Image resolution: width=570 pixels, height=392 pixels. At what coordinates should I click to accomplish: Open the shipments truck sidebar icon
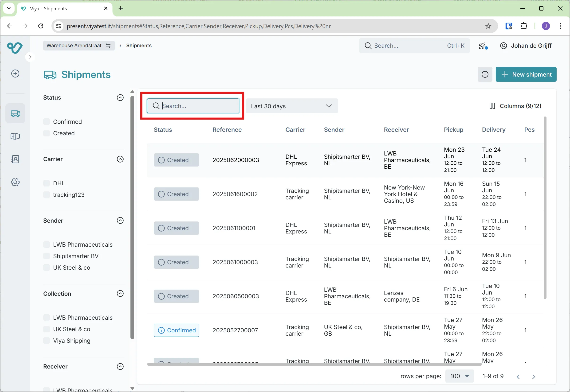15,113
